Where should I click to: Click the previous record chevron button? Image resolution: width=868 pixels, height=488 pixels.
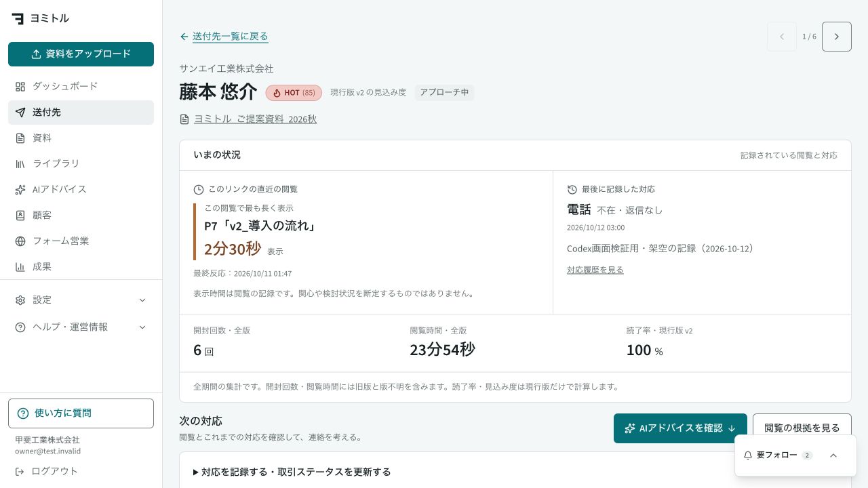(x=782, y=37)
